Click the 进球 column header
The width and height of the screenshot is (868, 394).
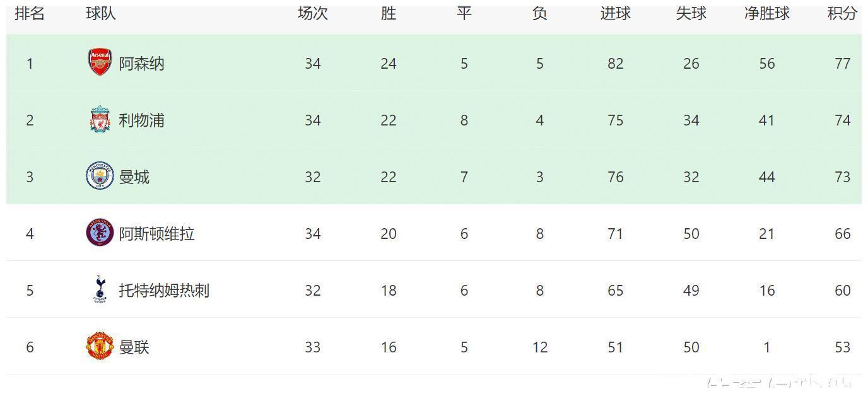pos(615,14)
